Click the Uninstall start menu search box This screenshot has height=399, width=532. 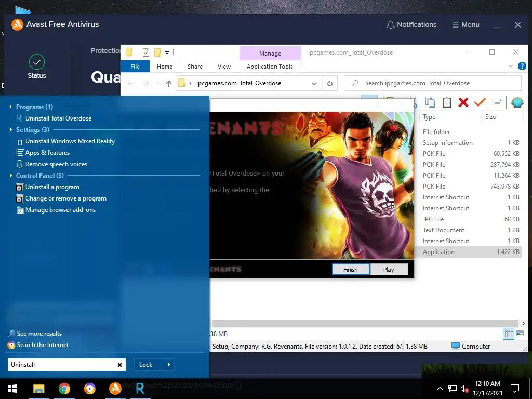coord(67,365)
